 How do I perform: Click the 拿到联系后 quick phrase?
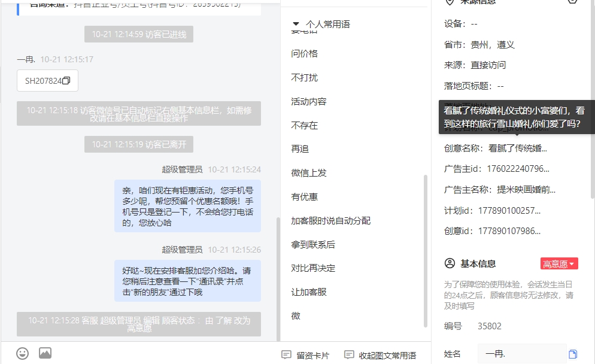point(313,244)
